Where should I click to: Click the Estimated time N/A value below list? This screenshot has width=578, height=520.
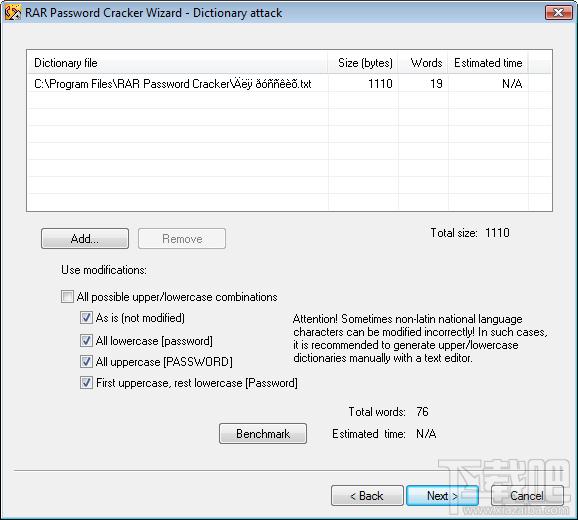pyautogui.click(x=426, y=434)
